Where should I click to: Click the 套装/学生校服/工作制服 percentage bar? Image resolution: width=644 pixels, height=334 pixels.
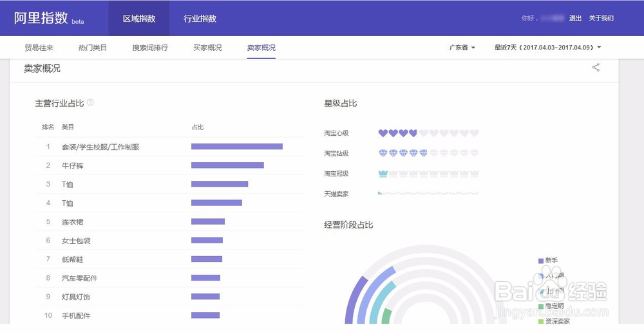pos(237,147)
